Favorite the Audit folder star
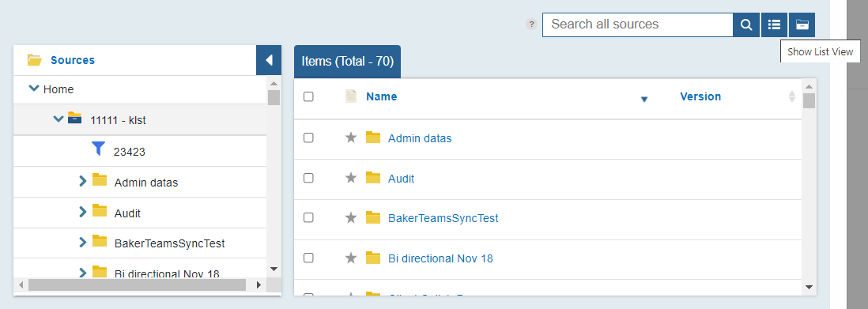 (351, 178)
